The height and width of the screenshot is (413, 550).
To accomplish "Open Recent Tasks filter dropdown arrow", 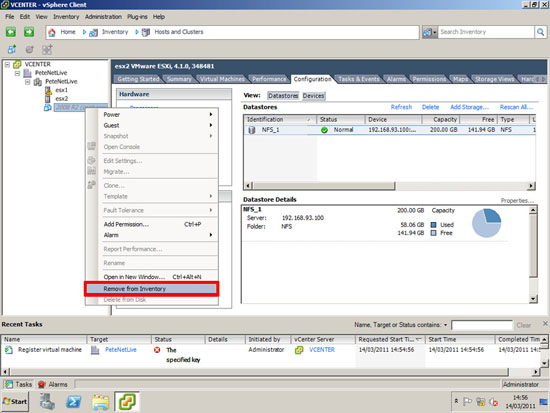I will pyautogui.click(x=445, y=325).
